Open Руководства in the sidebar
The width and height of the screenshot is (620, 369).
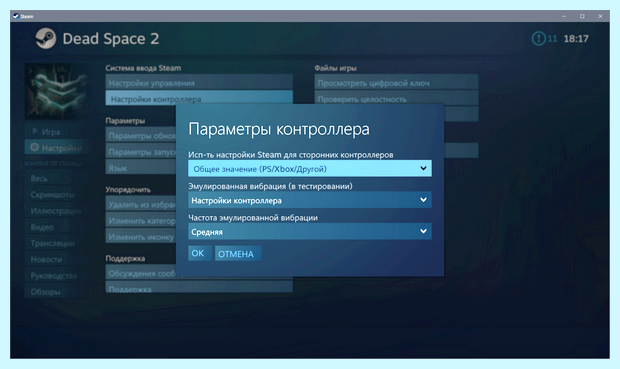[x=56, y=276]
